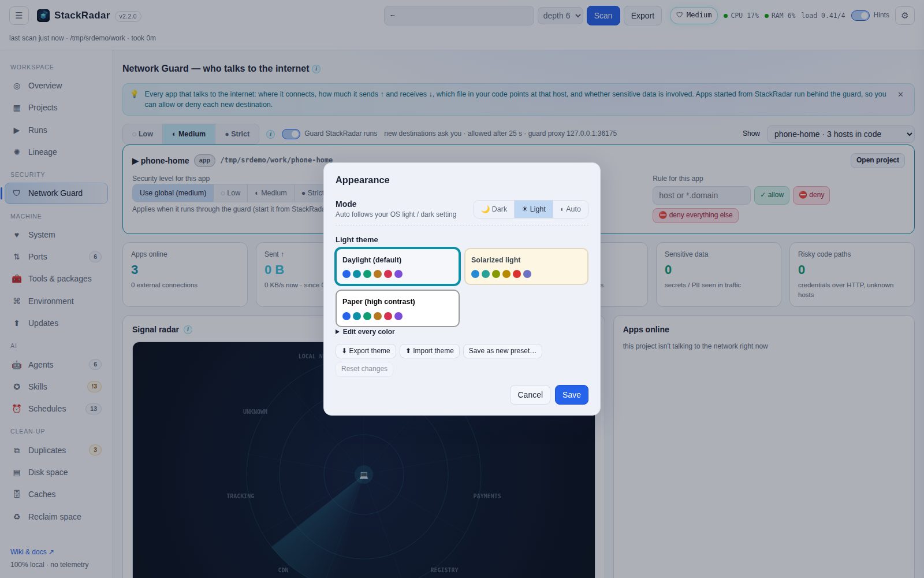Switch to global Low guard level tab
The image size is (924, 578).
[143, 134]
